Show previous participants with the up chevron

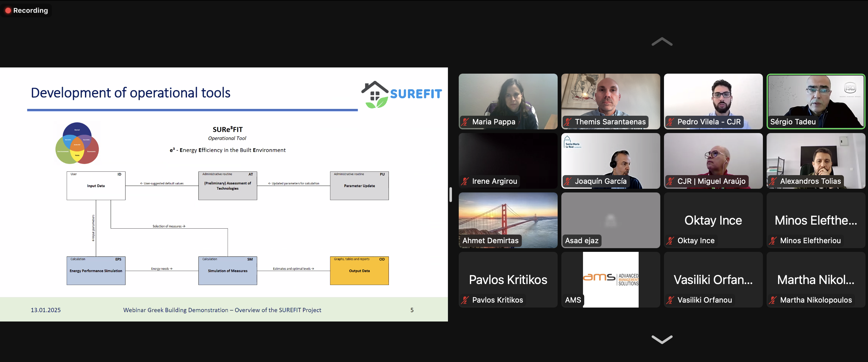pos(662,41)
